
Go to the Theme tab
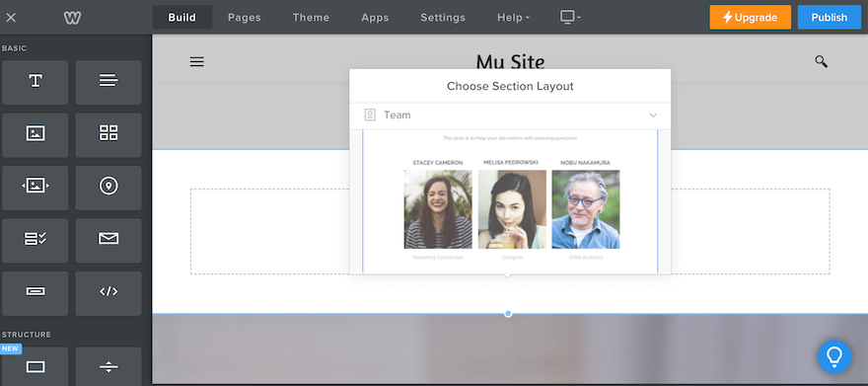(311, 17)
